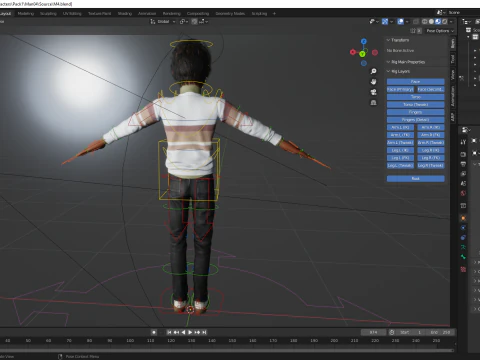This screenshot has width=480, height=360.
Task: Select material preview shading icon
Action: tap(438, 21)
